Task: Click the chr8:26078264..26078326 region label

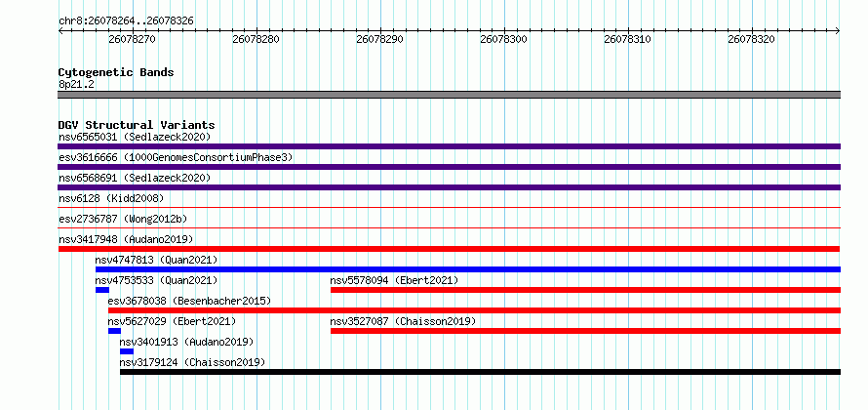Action: pyautogui.click(x=126, y=21)
